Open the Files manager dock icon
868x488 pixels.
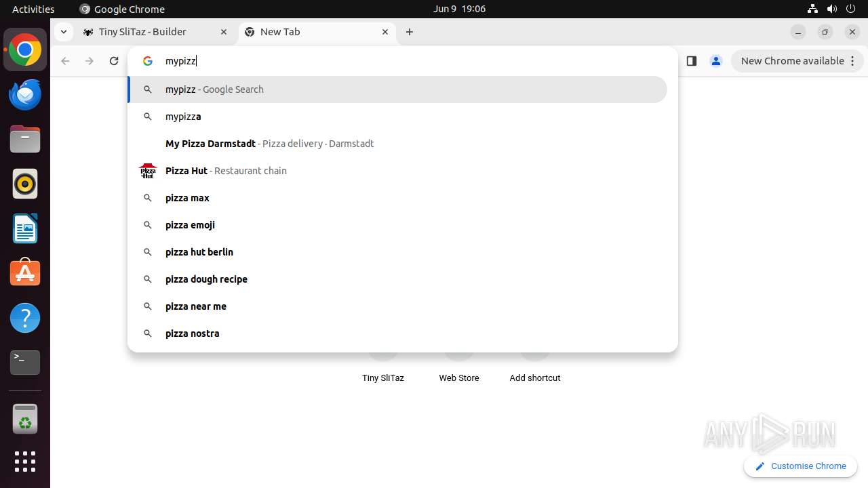[x=25, y=139]
